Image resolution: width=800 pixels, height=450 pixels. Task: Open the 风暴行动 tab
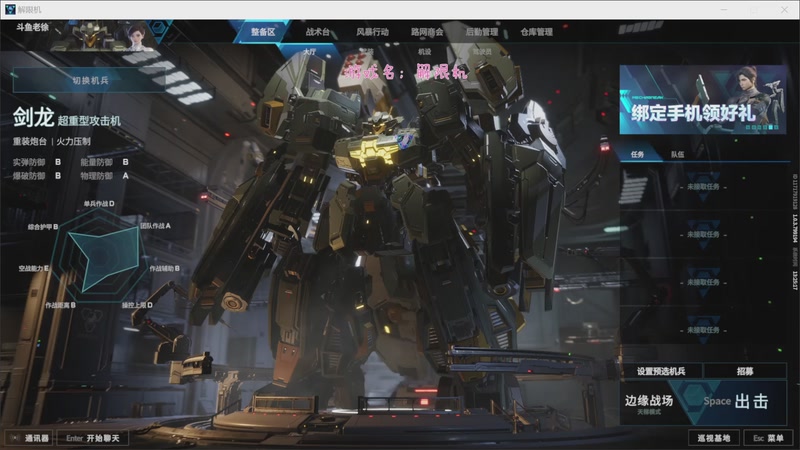tap(372, 32)
